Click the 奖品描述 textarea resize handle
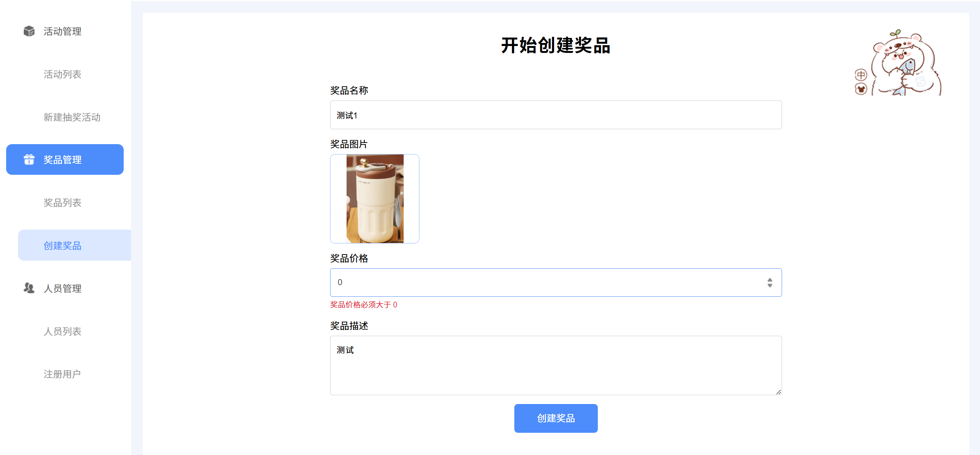 pos(779,392)
